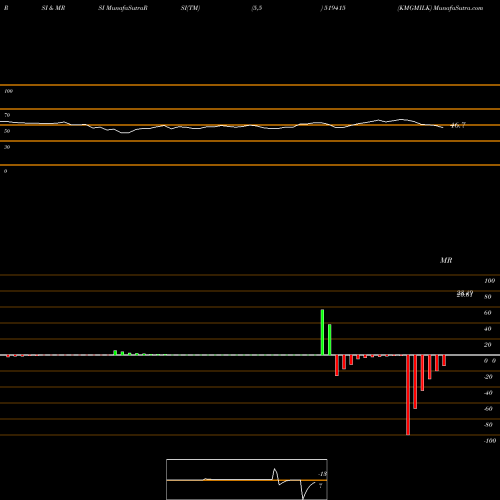
Task: Click the small green bar cluster's first bar
Action: (x=115, y=353)
